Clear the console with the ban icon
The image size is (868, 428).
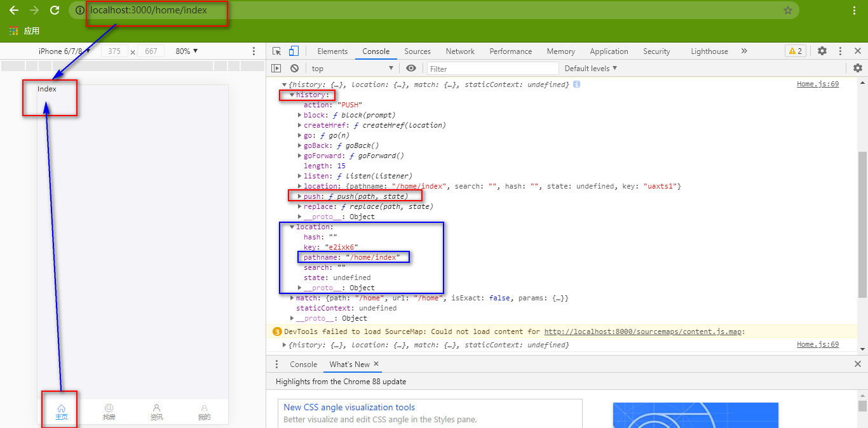pyautogui.click(x=294, y=68)
